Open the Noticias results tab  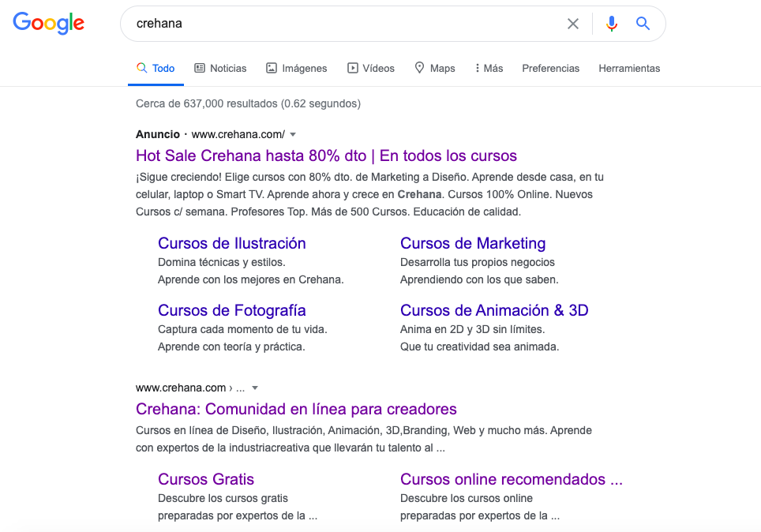(x=220, y=69)
